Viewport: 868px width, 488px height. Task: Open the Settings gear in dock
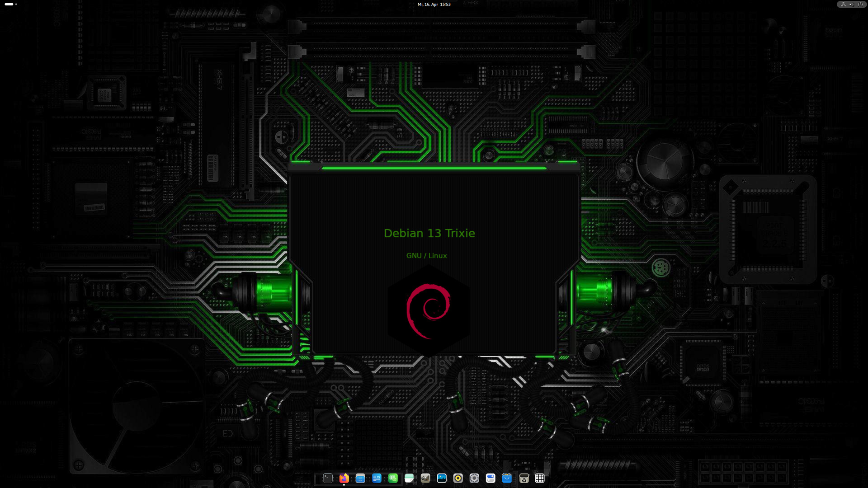(474, 478)
